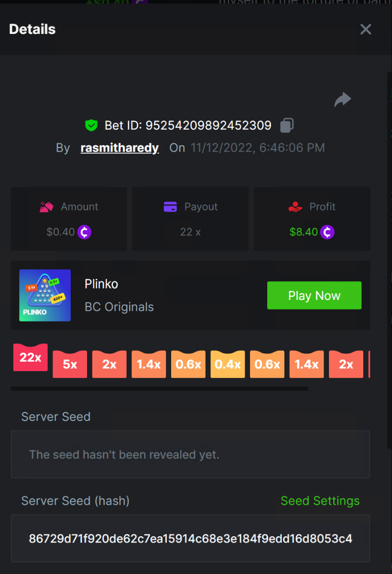Viewport: 392px width, 574px height.
Task: Click the share arrow icon
Action: (342, 99)
